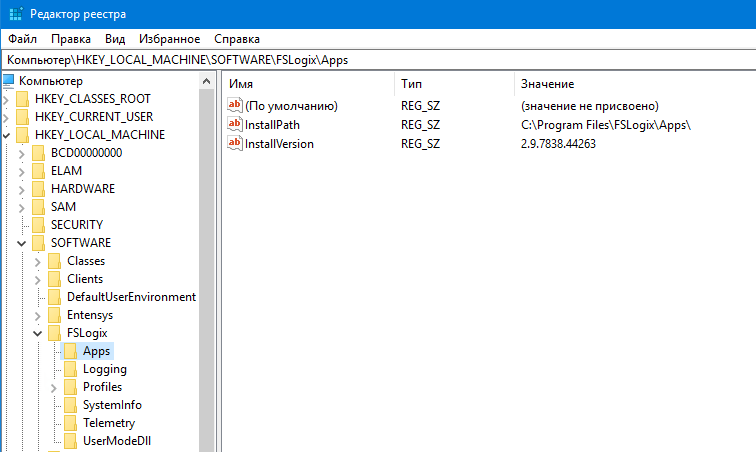Image resolution: width=756 pixels, height=452 pixels.
Task: Expand Clients key
Action: pos(38,280)
